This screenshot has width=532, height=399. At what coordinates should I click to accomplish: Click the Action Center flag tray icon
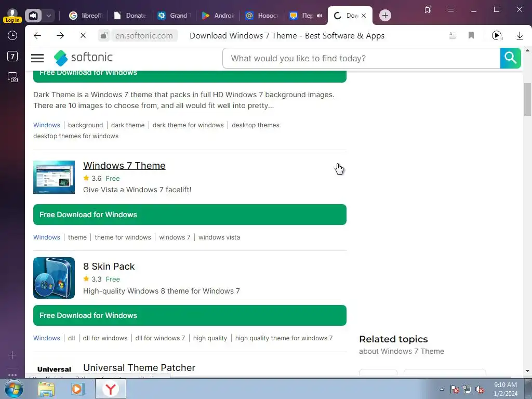click(x=454, y=390)
